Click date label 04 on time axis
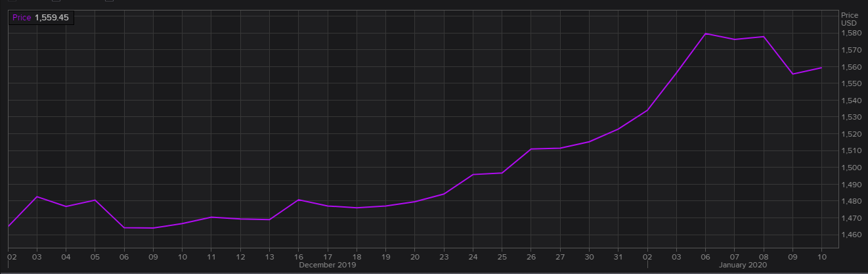The height and width of the screenshot is (274, 868). pyautogui.click(x=66, y=257)
